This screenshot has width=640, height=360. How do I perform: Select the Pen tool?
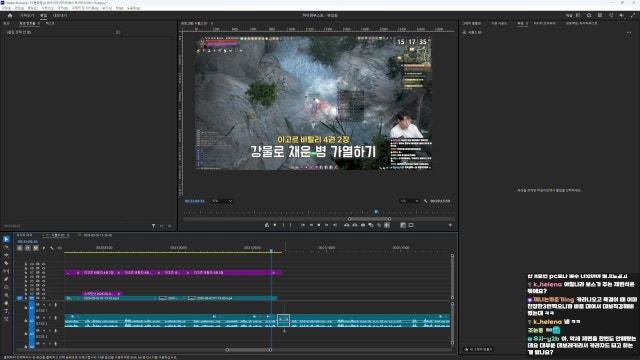tap(6, 279)
